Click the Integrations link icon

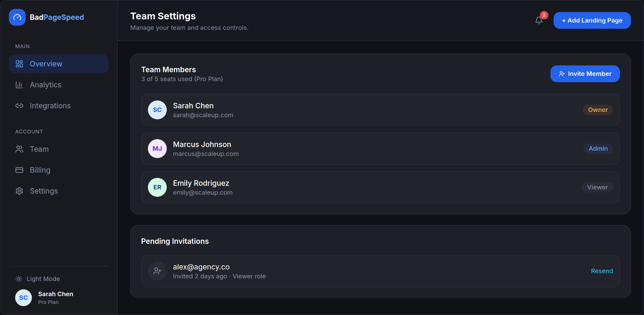point(19,106)
